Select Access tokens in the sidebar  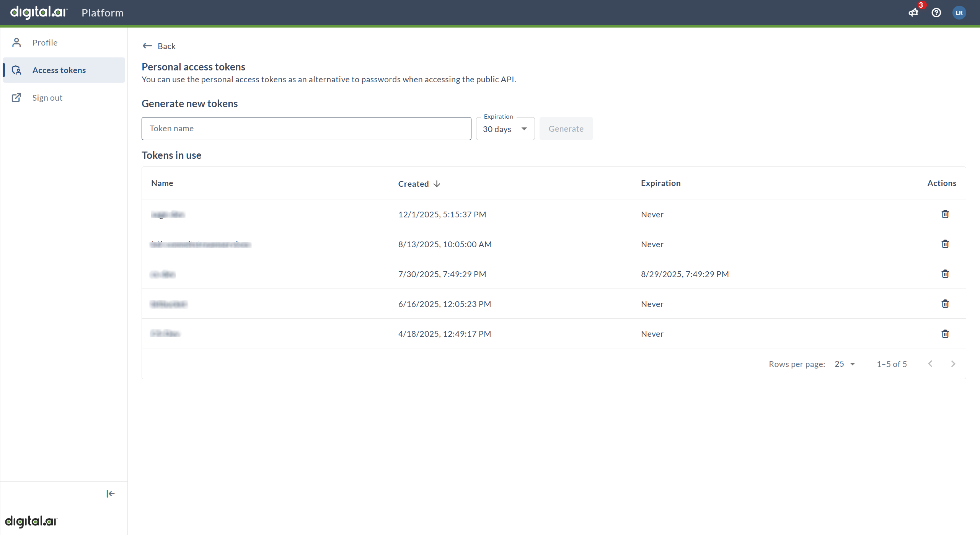[59, 70]
